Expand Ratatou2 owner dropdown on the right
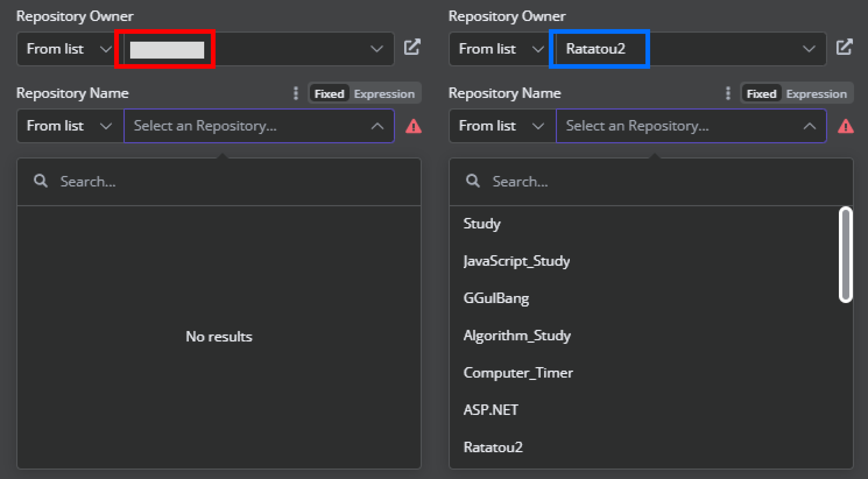Screen dimensions: 868x479 click(x=809, y=49)
